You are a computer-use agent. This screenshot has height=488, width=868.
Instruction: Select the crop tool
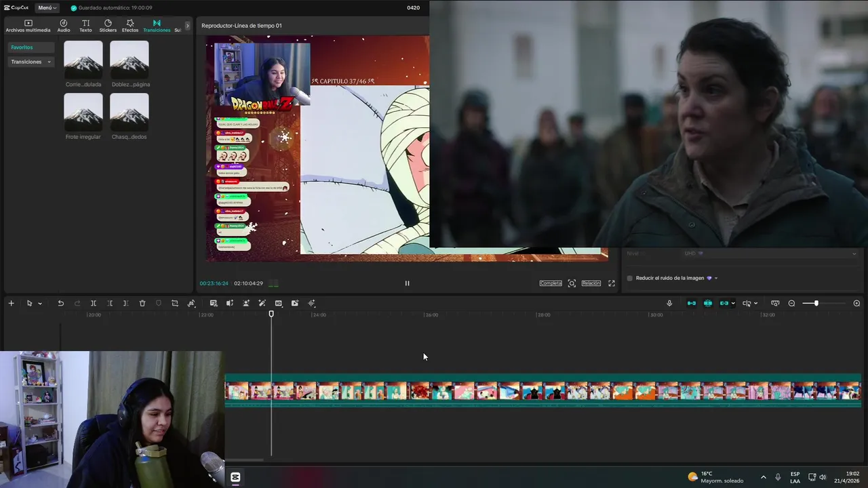coord(174,303)
